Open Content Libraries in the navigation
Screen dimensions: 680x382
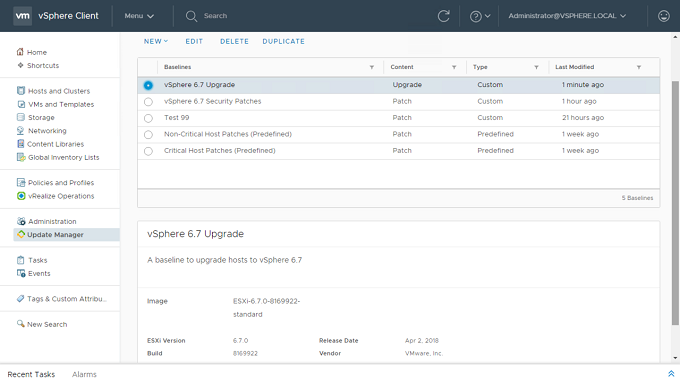point(56,144)
